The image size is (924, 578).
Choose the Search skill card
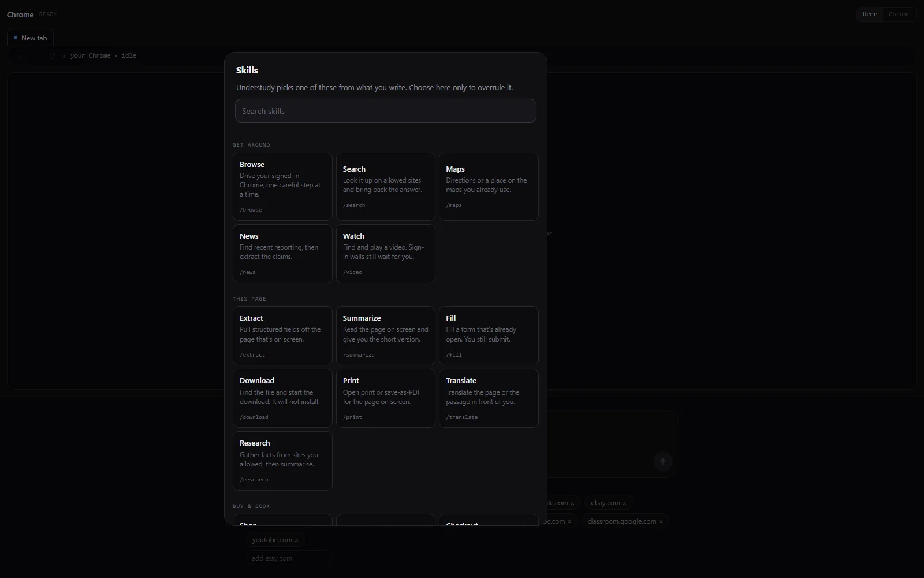[385, 187]
